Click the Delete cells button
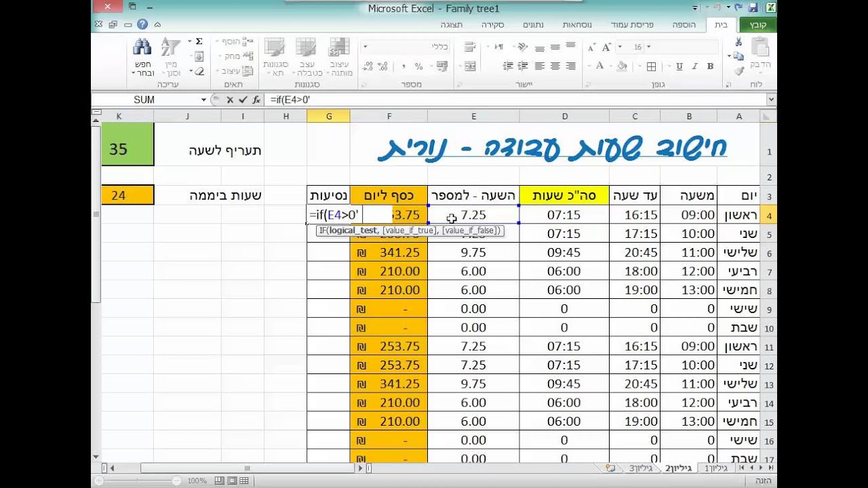 (x=234, y=56)
